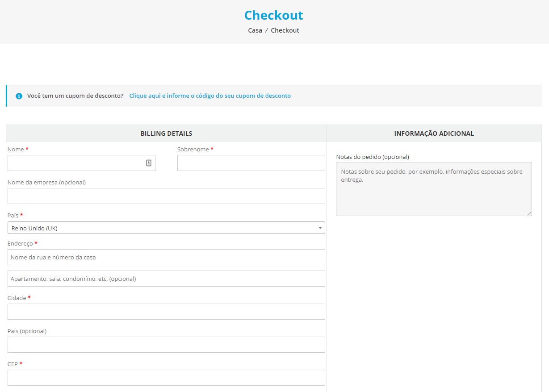Click the 'Endereço' label
Screen dimensions: 549x392
click(22, 243)
